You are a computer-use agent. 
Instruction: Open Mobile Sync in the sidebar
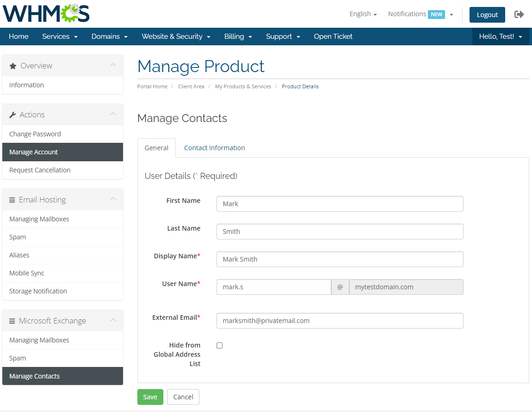pyautogui.click(x=62, y=273)
